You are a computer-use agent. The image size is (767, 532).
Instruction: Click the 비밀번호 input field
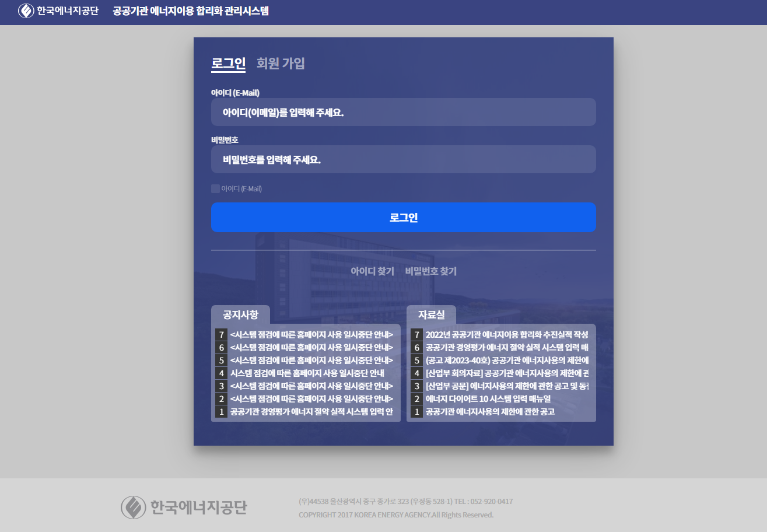point(403,159)
